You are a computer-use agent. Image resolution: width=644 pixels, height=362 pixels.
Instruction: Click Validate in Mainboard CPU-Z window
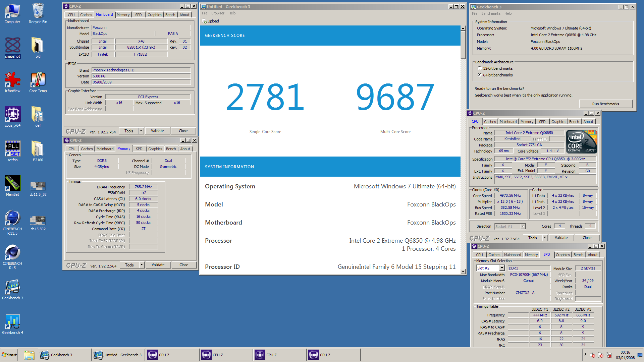tap(157, 131)
